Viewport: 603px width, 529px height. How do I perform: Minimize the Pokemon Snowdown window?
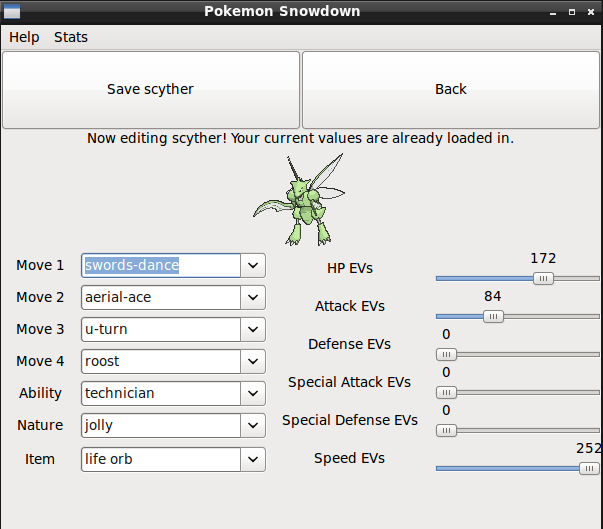[x=553, y=12]
